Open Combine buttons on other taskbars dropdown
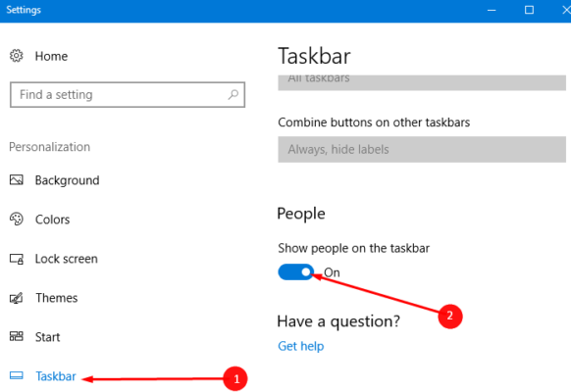 [x=422, y=150]
